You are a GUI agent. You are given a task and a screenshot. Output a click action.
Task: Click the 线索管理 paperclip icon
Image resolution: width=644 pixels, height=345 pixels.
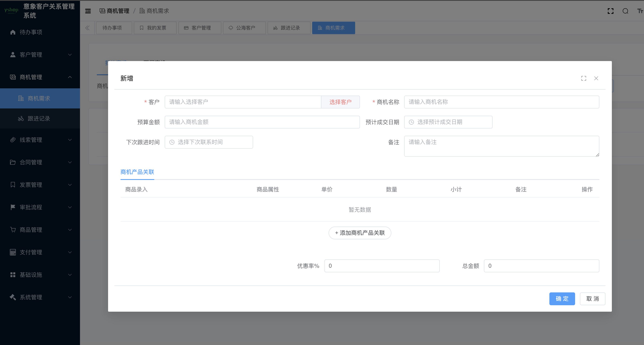[x=13, y=140]
